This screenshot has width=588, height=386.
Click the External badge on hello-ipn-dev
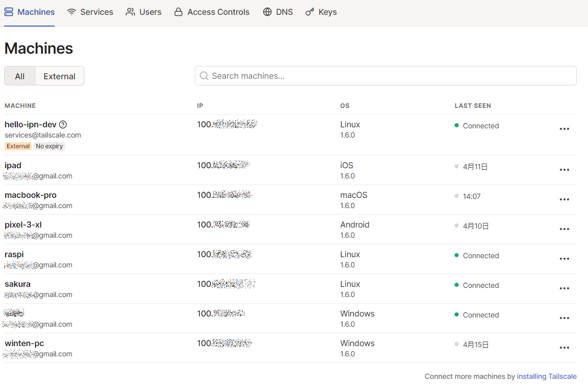click(x=18, y=146)
